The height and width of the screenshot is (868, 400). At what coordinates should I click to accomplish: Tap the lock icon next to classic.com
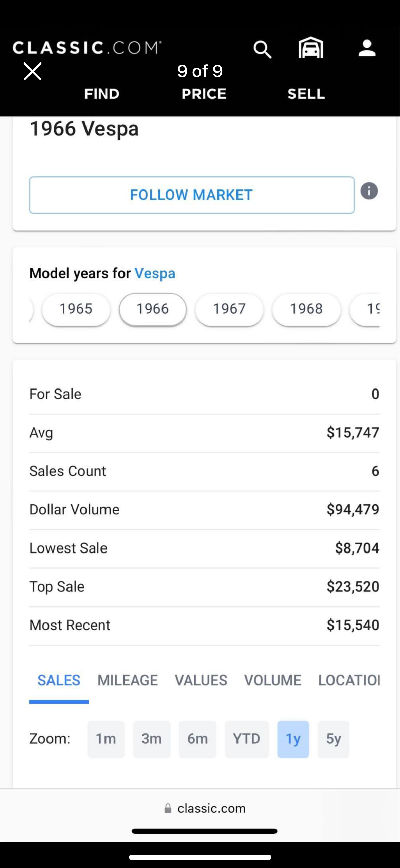tap(168, 808)
